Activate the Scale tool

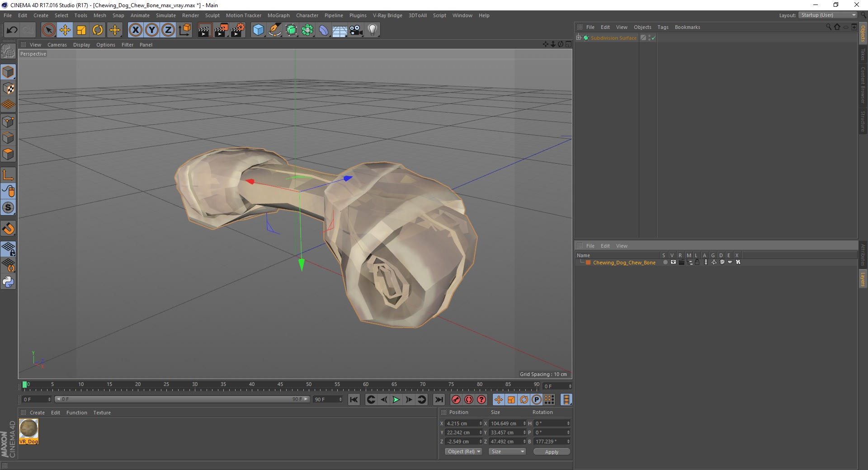[x=81, y=30]
